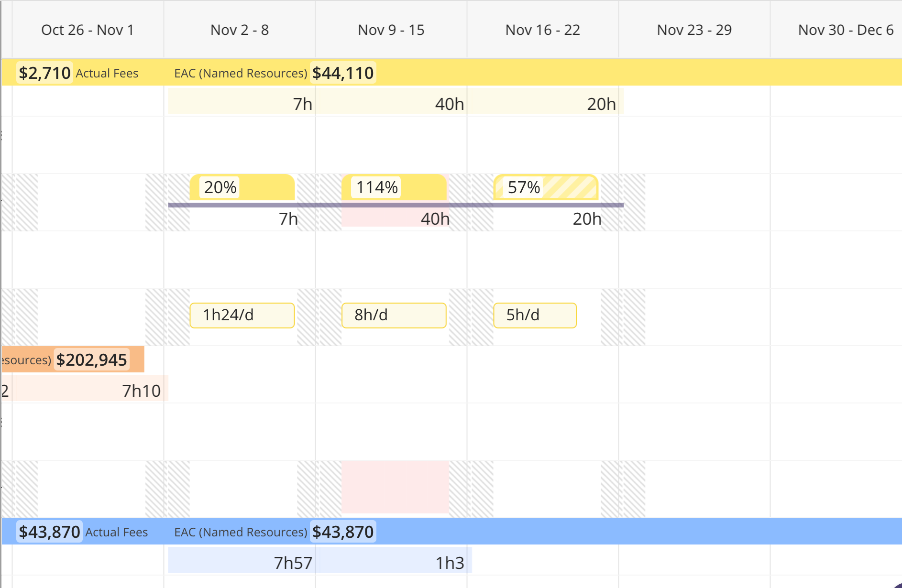Click the pink 40h cell under the 114% bar
This screenshot has width=902, height=588.
tap(395, 219)
